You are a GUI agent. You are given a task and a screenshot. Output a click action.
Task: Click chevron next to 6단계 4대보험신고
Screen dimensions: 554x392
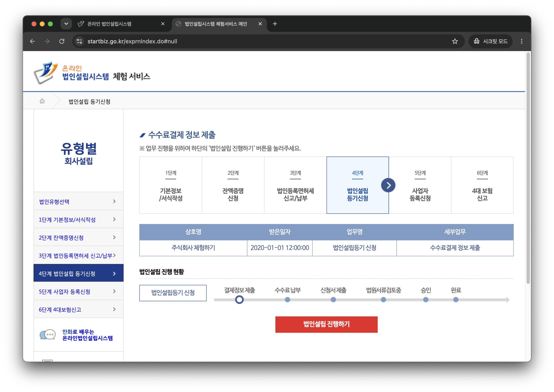coord(114,309)
